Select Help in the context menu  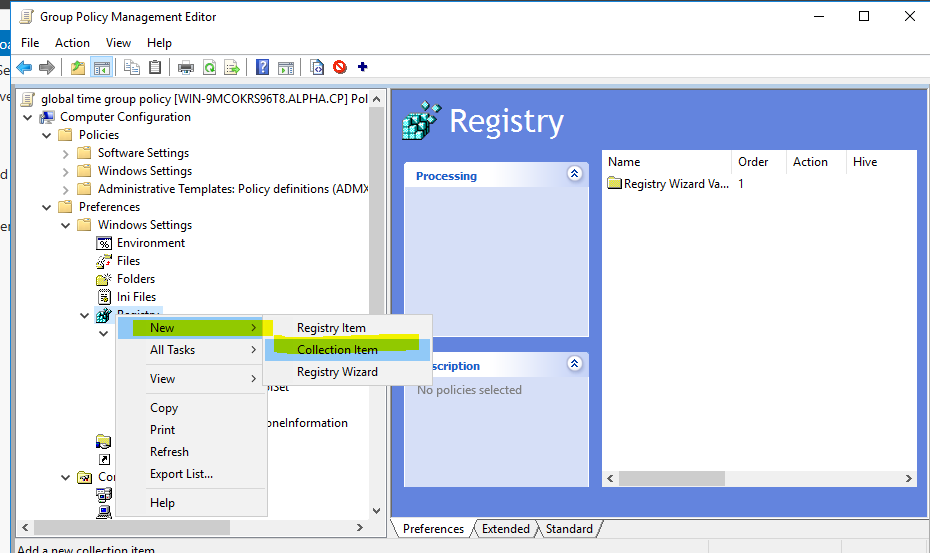(x=191, y=503)
